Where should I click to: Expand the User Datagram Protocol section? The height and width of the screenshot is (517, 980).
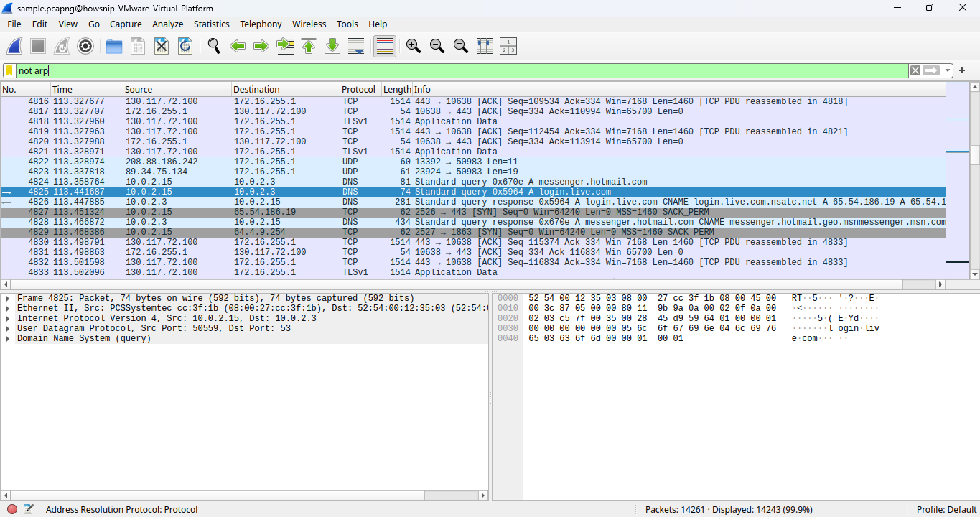(x=7, y=328)
